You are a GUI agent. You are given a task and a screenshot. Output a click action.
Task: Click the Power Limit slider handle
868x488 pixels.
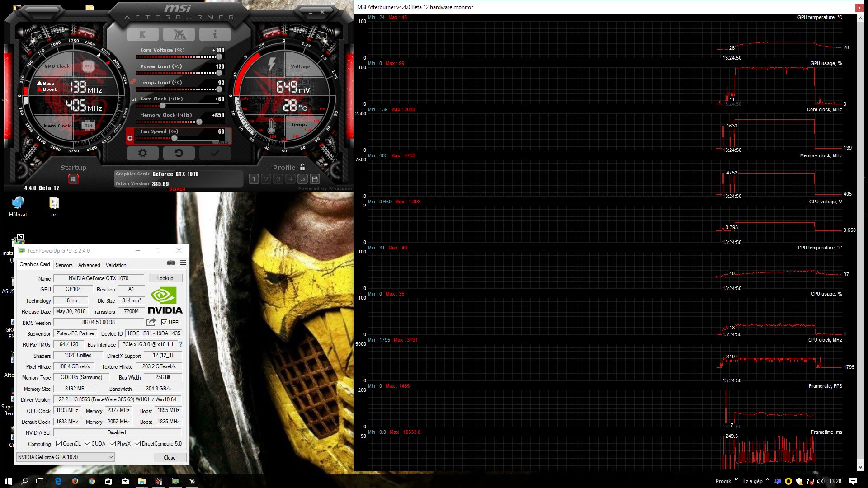point(219,73)
